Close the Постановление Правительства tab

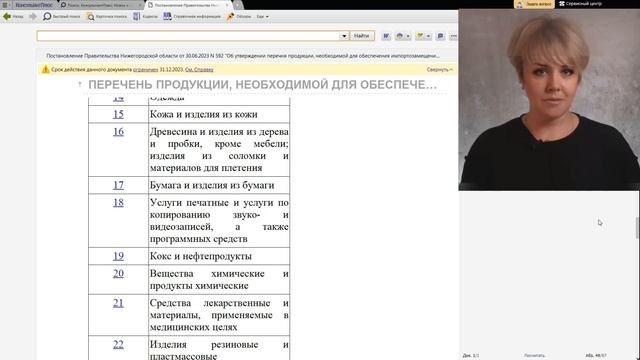pos(227,5)
